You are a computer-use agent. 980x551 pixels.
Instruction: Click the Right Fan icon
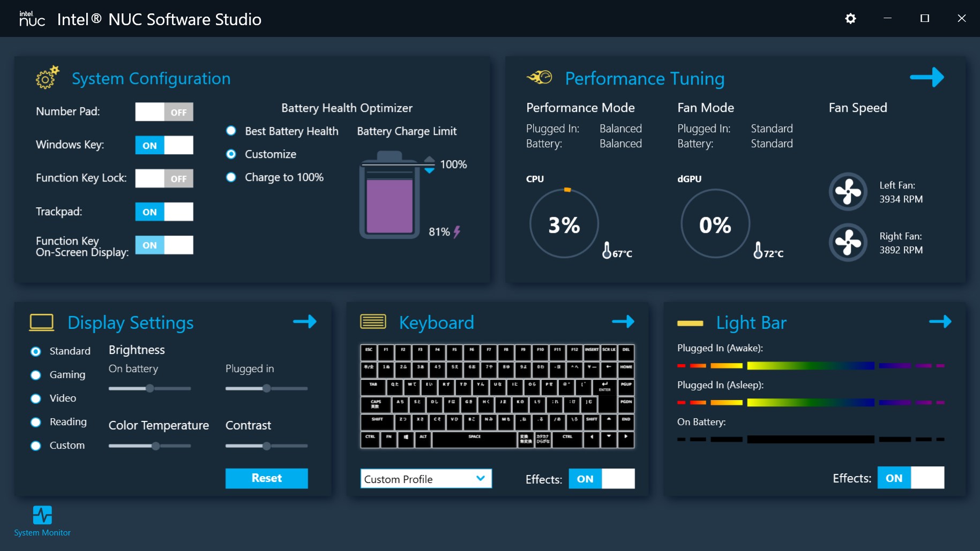coord(848,242)
